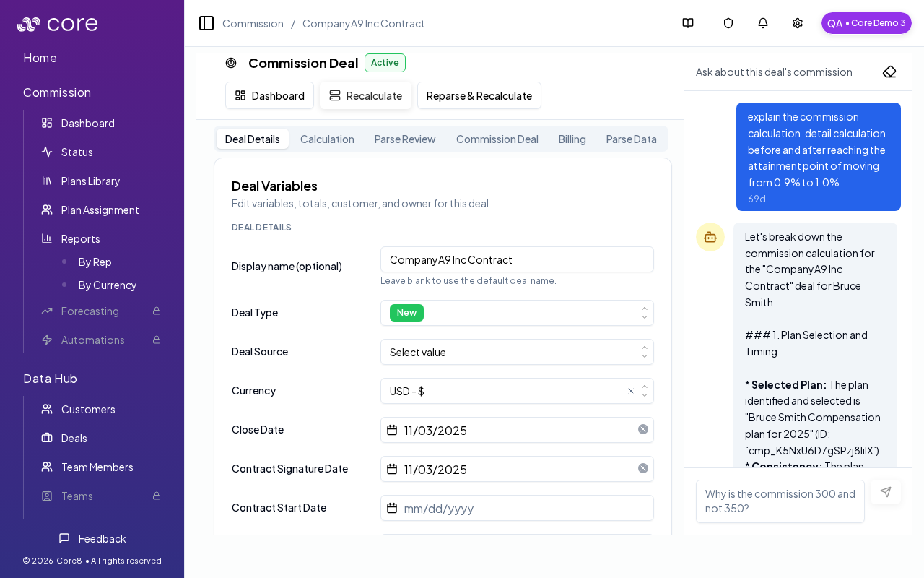Click the chat question input box

pyautogui.click(x=780, y=501)
